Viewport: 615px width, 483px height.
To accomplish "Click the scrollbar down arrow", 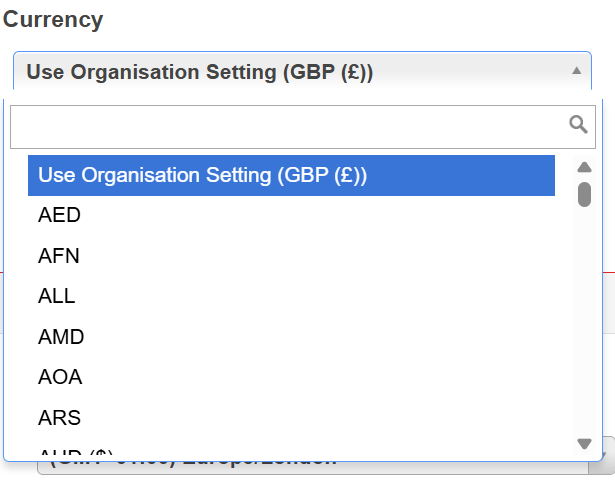I will (584, 444).
